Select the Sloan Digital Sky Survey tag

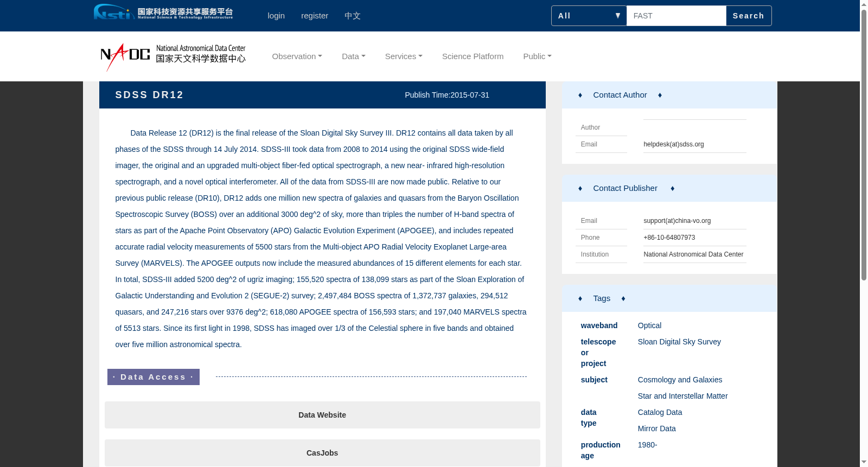pyautogui.click(x=679, y=342)
